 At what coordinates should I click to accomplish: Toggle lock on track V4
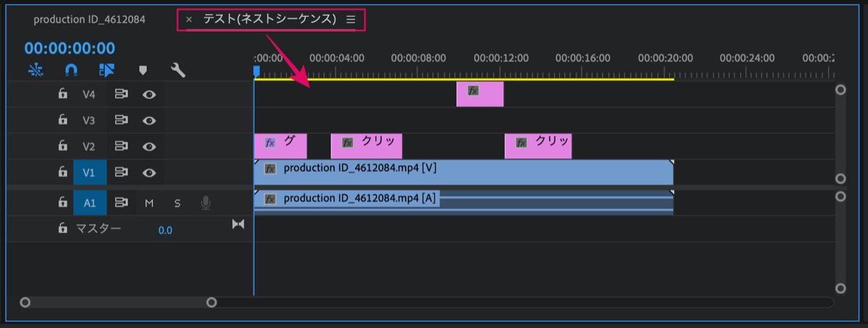coord(63,94)
